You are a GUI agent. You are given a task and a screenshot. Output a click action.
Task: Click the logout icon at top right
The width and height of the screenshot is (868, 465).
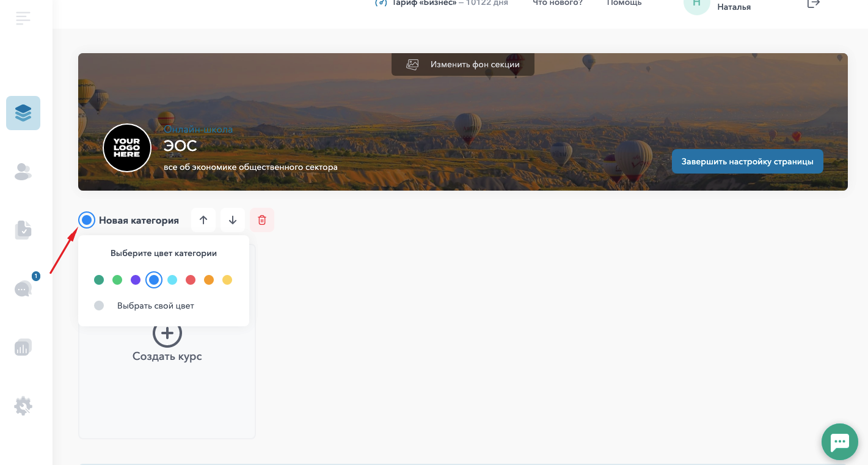point(813,3)
